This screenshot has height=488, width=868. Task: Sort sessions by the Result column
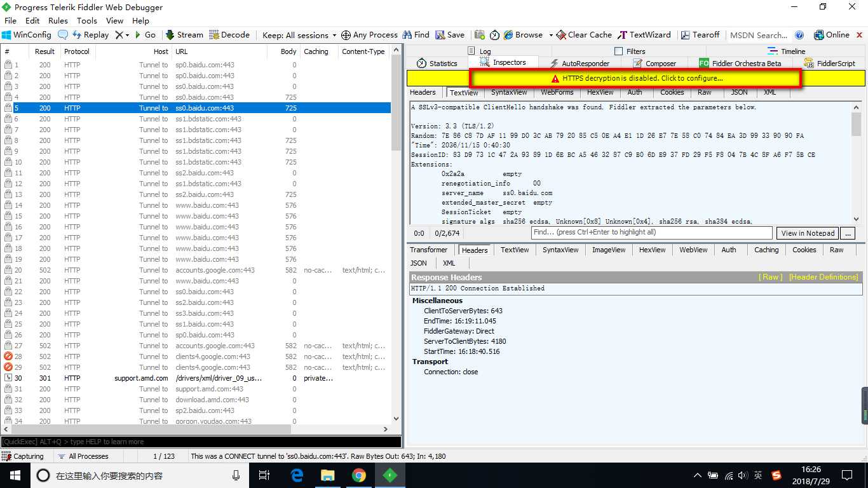[x=44, y=51]
